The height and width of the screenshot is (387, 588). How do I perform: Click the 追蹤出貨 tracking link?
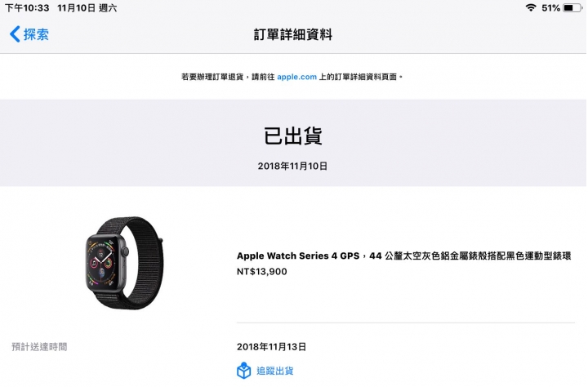[x=275, y=371]
